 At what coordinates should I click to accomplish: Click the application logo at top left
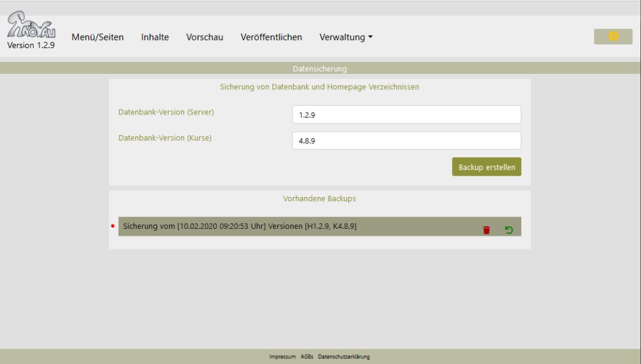(30, 26)
